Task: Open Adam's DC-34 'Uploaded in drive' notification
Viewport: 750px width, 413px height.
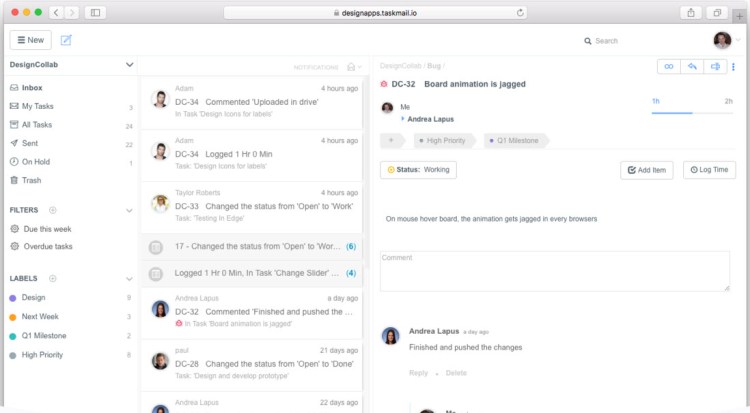Action: [x=252, y=102]
